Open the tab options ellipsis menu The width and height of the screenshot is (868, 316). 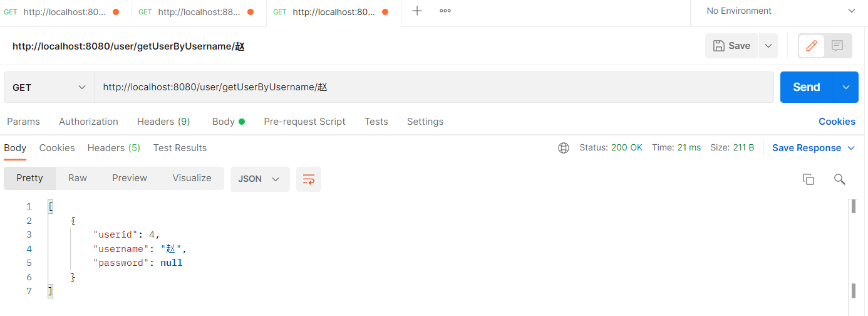445,11
